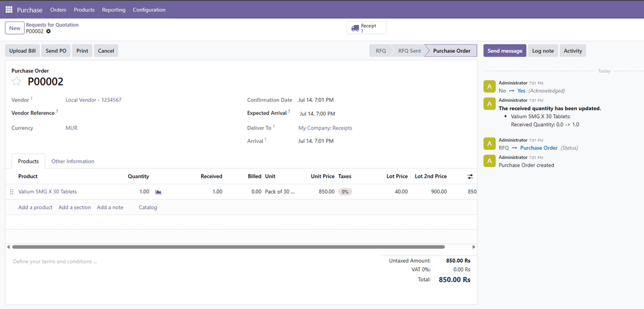Image resolution: width=644 pixels, height=309 pixels.
Task: Click Valium 5MG X 30 Tablets product cell
Action: [x=47, y=191]
